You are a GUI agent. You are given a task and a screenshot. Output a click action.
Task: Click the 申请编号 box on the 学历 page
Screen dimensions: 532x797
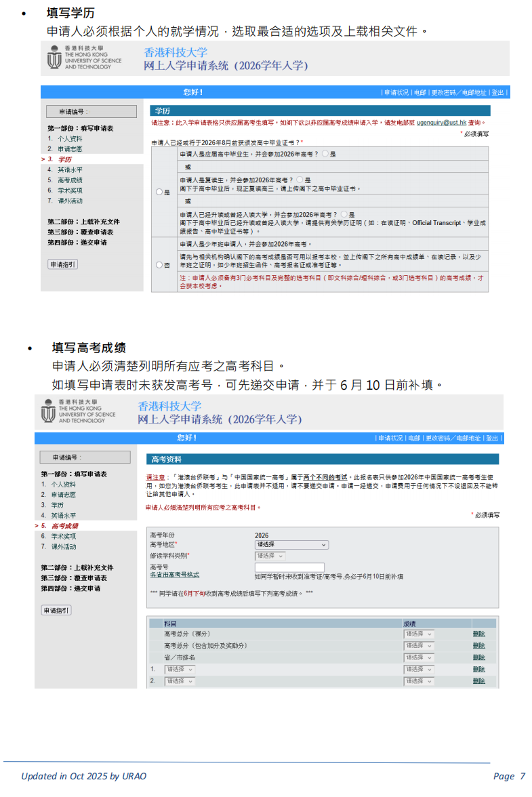[x=91, y=112]
